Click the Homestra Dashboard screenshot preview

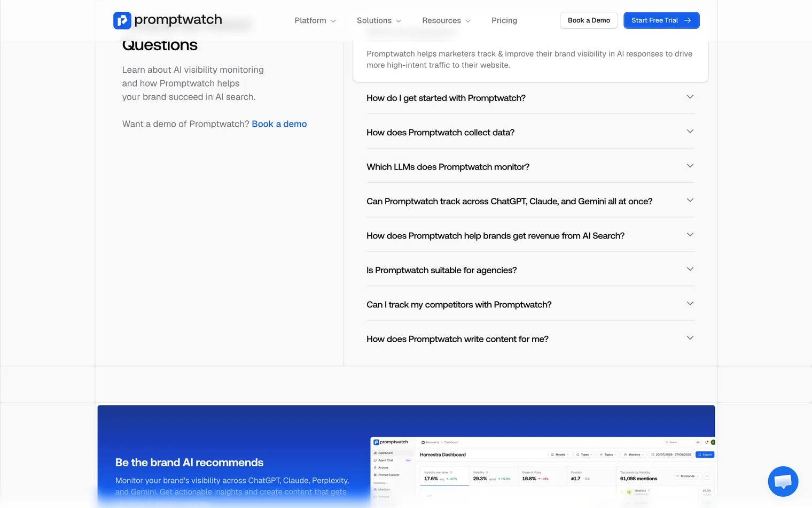coord(543,472)
